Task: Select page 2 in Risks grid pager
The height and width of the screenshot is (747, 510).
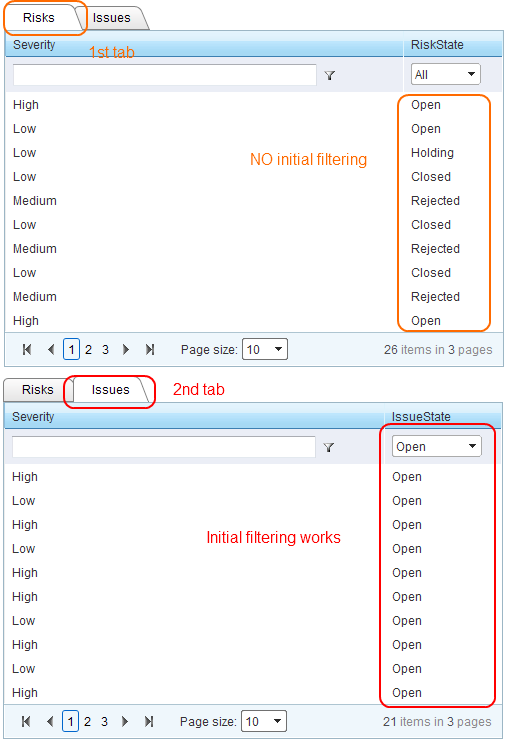Action: (x=88, y=350)
